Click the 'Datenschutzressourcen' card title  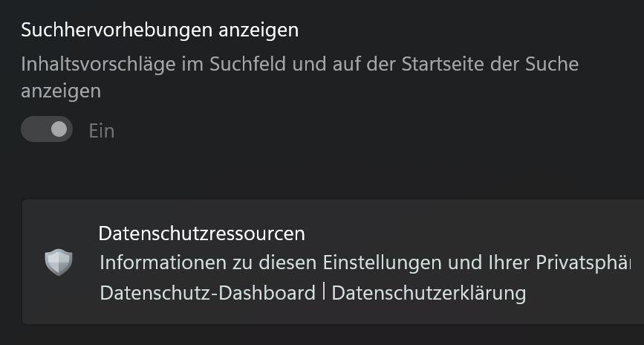pyautogui.click(x=201, y=233)
